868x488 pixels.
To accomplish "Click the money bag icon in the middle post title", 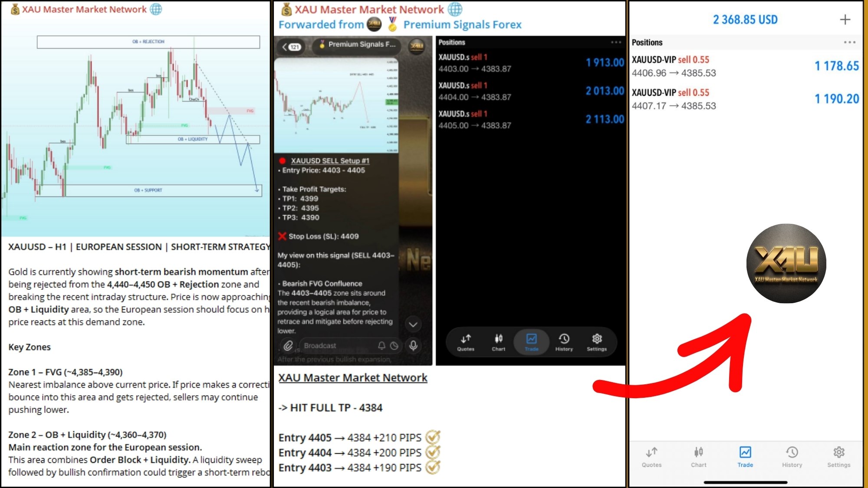I will [x=286, y=9].
